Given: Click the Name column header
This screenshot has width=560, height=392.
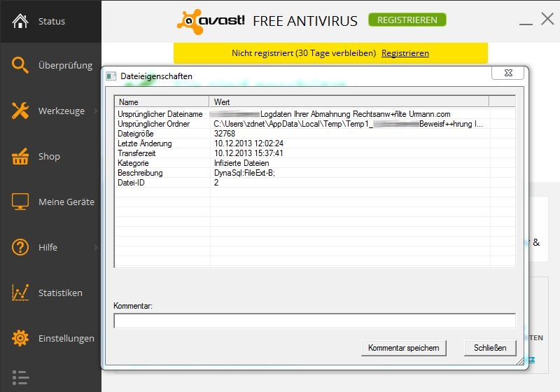Looking at the screenshot, I should 162,102.
